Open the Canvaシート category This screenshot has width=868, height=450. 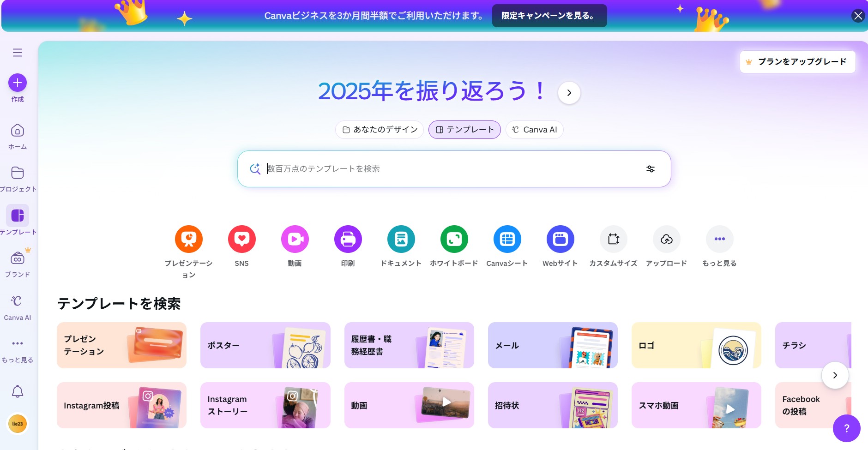(507, 239)
